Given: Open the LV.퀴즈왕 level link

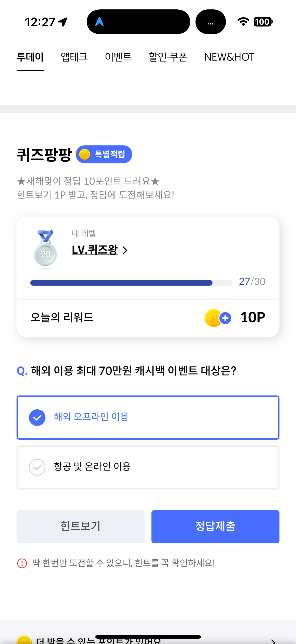Looking at the screenshot, I should pyautogui.click(x=95, y=250).
